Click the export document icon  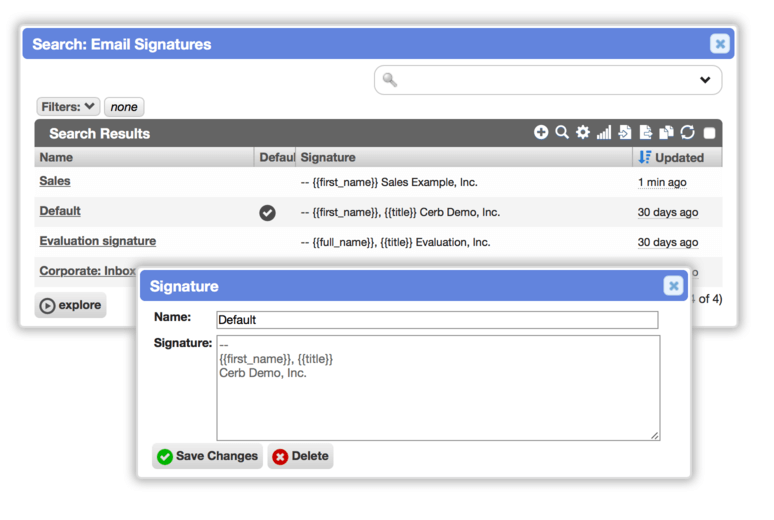click(x=646, y=132)
